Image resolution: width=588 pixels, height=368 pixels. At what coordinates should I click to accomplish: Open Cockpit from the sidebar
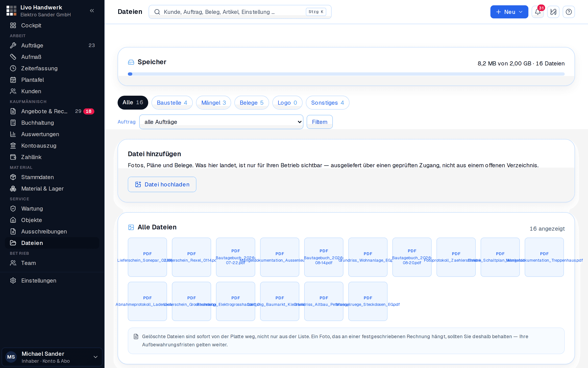pos(52,25)
